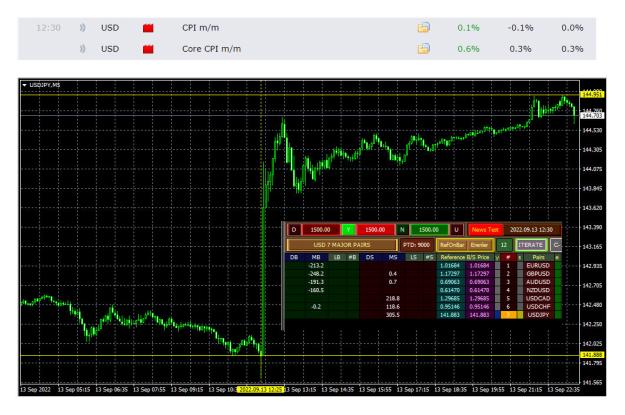
Task: Click the 218.8 MS value for USDCAD
Action: 393,298
